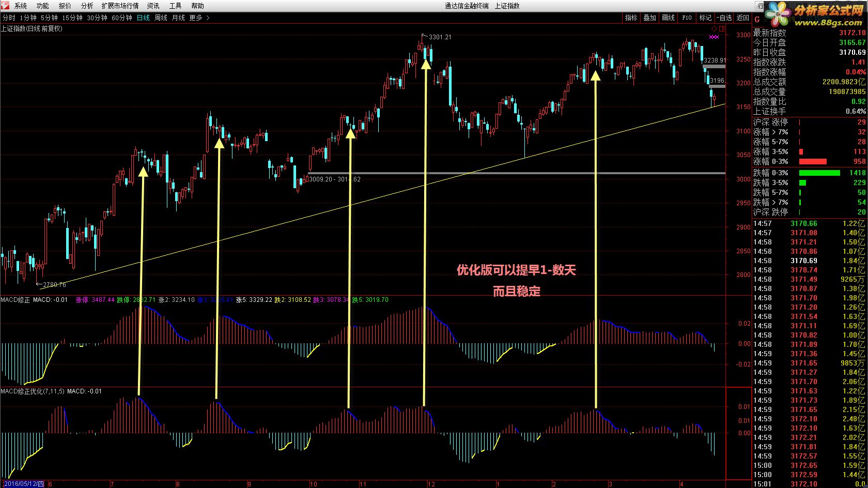Click the 跌幅 3-5% row
Viewport: 868px width, 488px height.
[809, 182]
